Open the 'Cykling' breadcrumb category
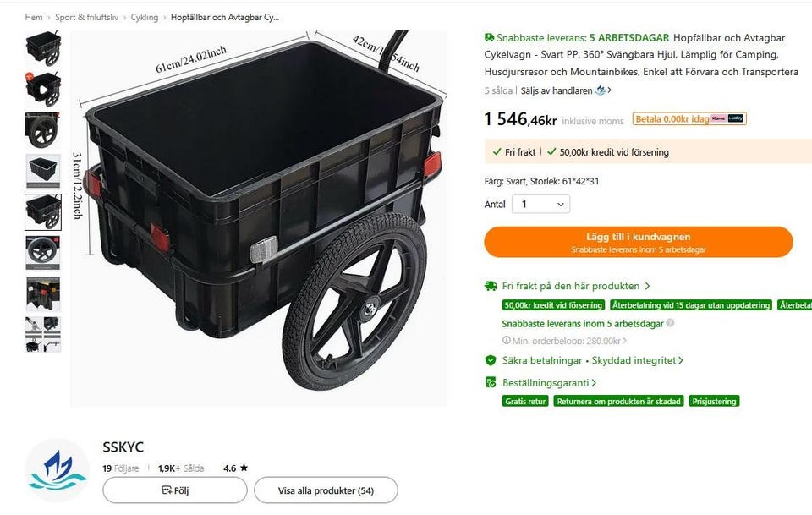Screen dimensions: 812x515 [144, 17]
